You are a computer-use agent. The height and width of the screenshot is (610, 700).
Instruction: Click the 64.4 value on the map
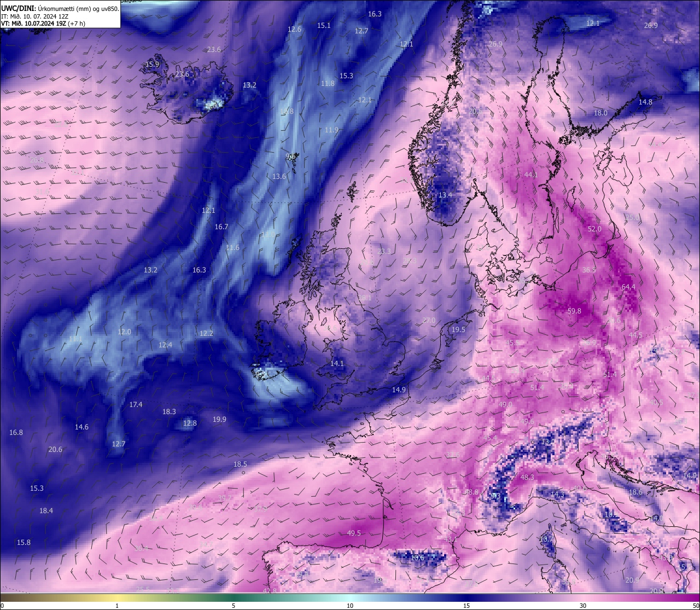pos(629,287)
